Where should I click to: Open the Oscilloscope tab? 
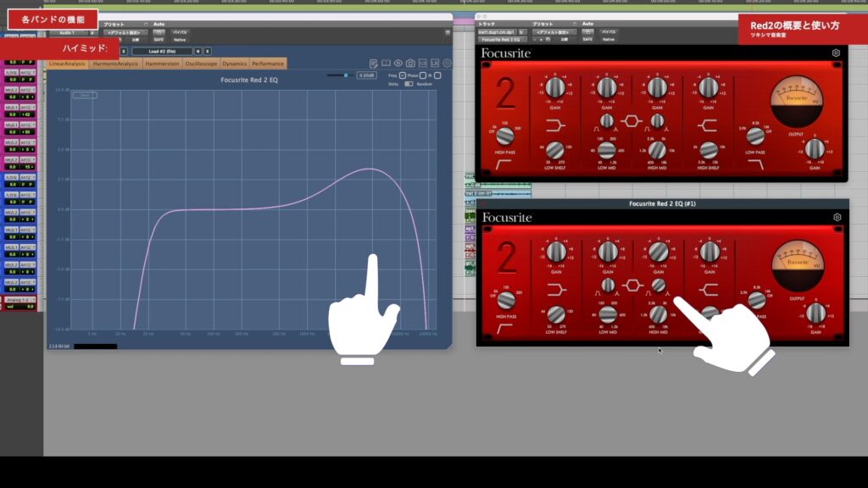tap(201, 64)
